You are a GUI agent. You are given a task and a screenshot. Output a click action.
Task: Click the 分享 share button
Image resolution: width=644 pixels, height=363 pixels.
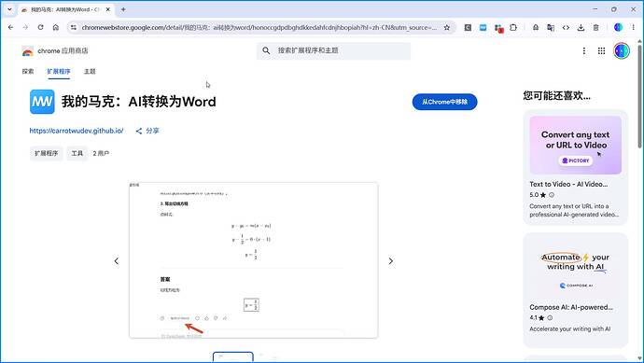coord(147,131)
